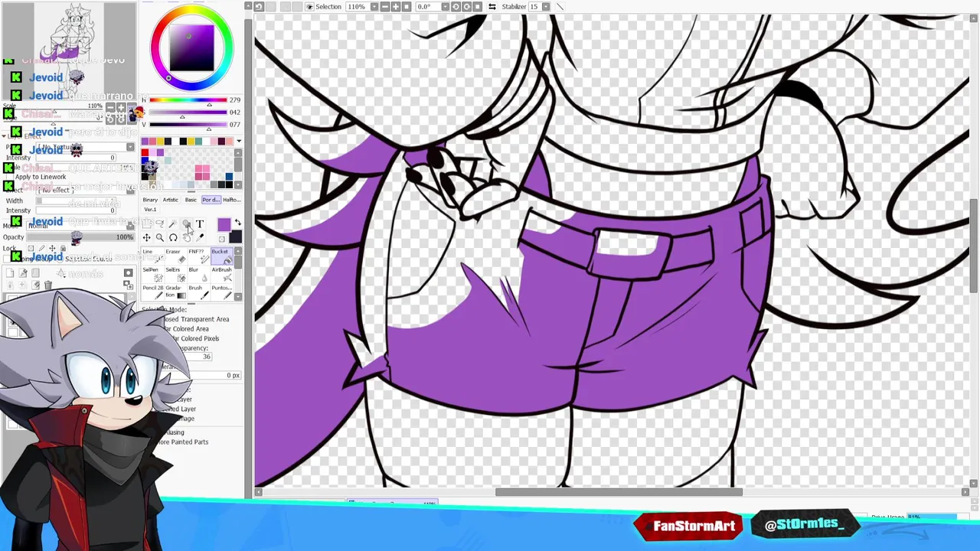980x551 pixels.
Task: Zoom in with the plus button
Action: click(x=396, y=6)
